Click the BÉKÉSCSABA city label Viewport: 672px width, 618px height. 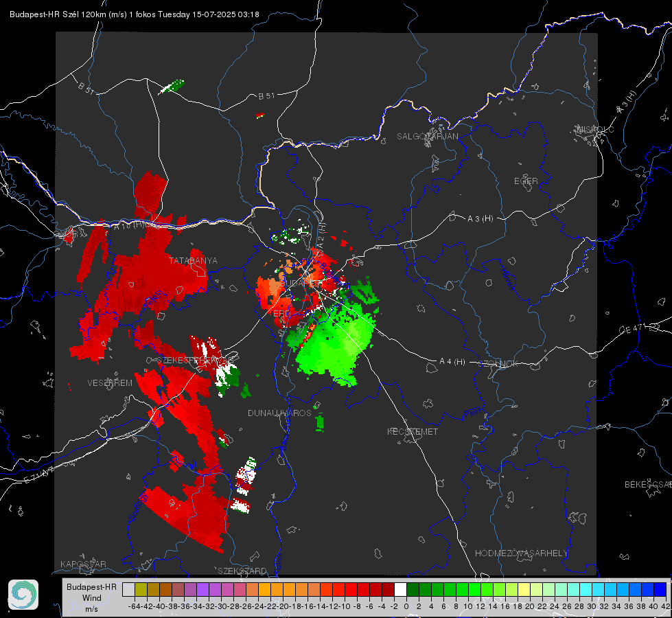648,484
